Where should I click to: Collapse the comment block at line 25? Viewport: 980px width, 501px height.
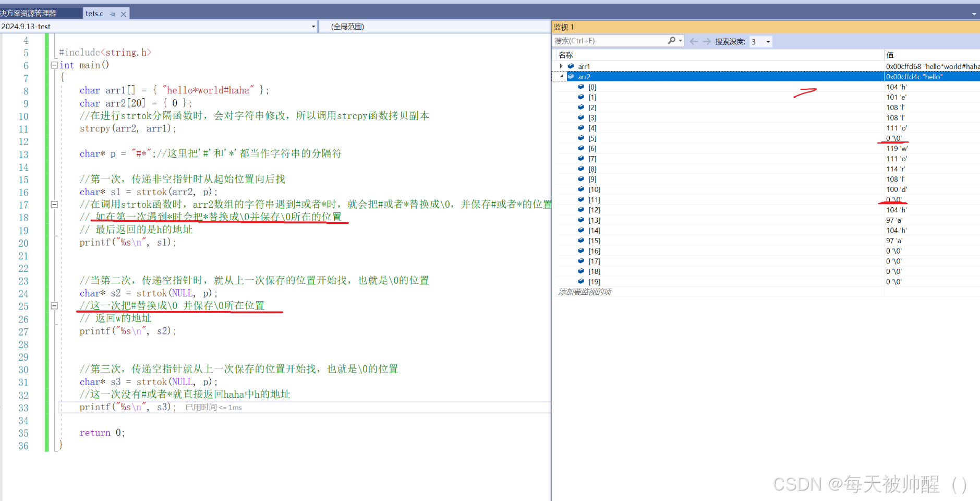pyautogui.click(x=54, y=306)
